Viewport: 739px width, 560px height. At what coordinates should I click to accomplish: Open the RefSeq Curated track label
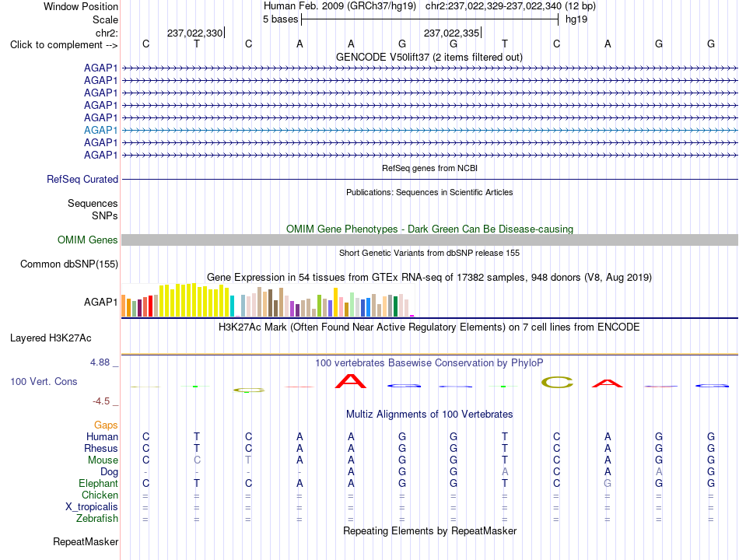tap(82, 180)
